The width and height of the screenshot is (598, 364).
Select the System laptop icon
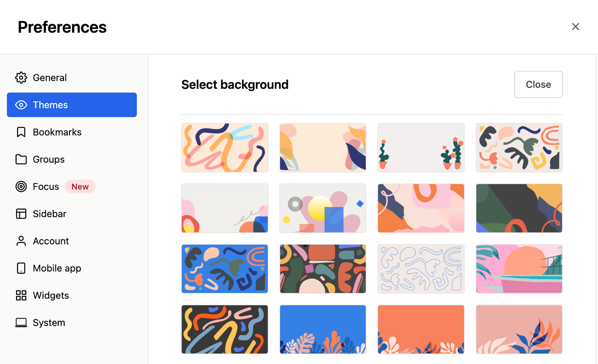click(x=21, y=323)
